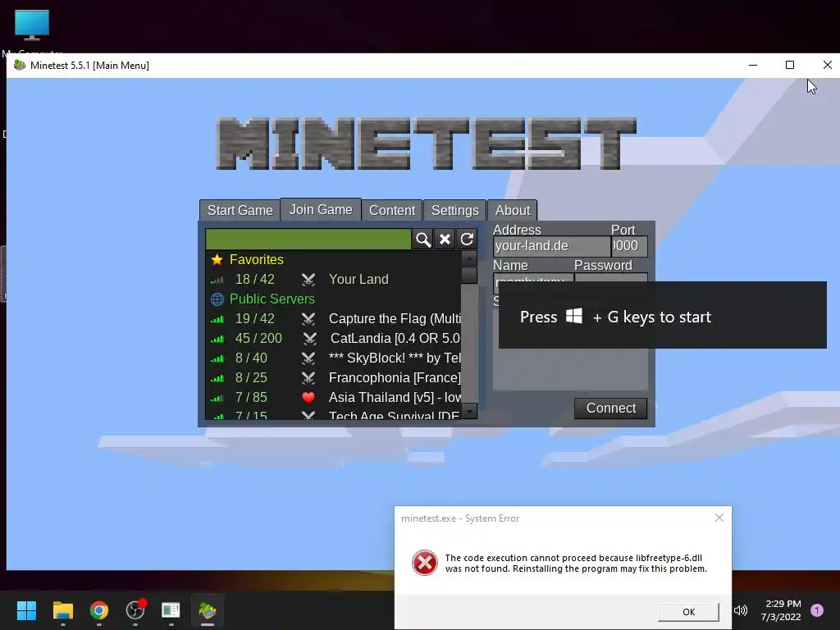Click the Connect button
The width and height of the screenshot is (840, 630).
610,409
